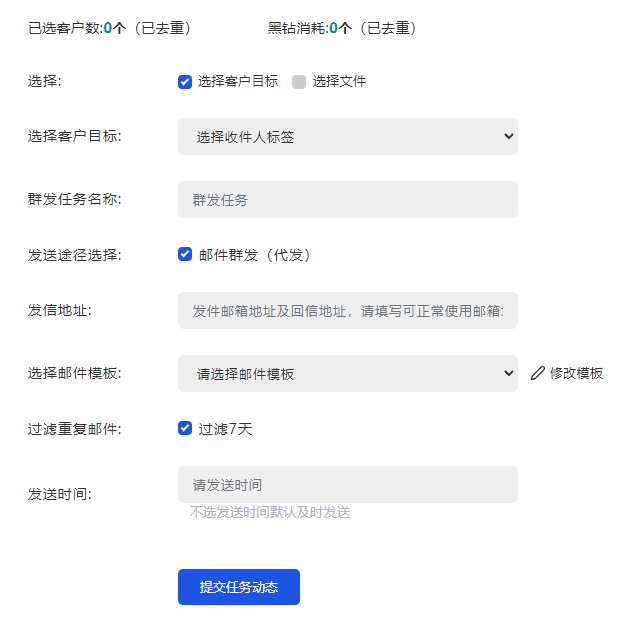This screenshot has height=625, width=618.
Task: Open the 请发送时间 time field
Action: [347, 485]
